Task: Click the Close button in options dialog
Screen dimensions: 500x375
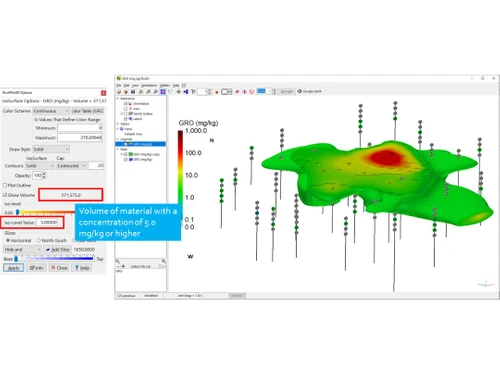Action: 59,268
